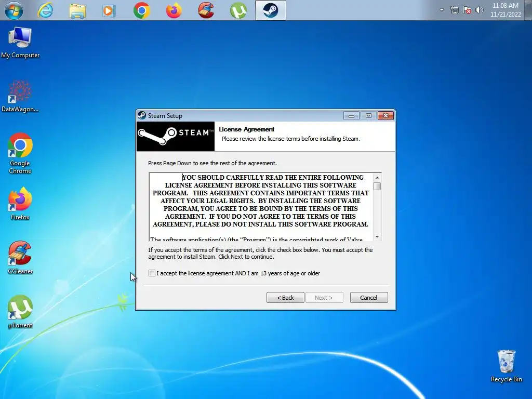The image size is (532, 399).
Task: Select the Recycle Bin desktop icon
Action: click(506, 366)
